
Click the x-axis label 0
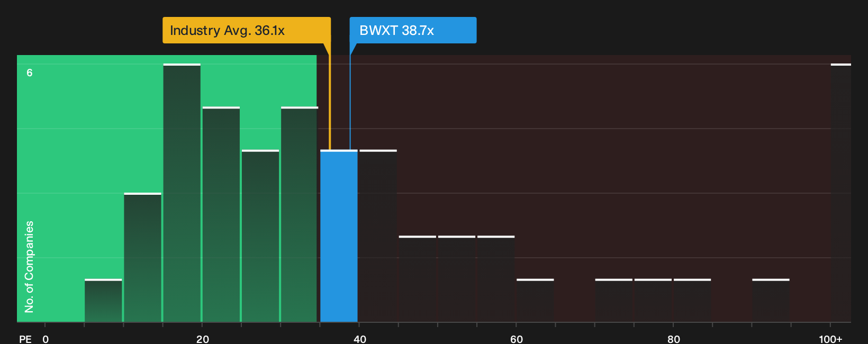(46, 339)
